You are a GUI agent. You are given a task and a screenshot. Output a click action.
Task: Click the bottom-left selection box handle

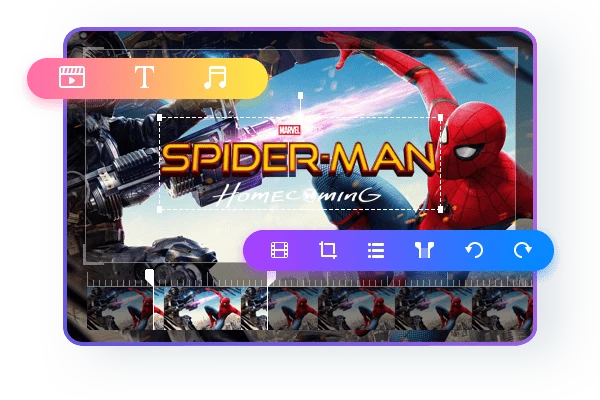tap(160, 209)
